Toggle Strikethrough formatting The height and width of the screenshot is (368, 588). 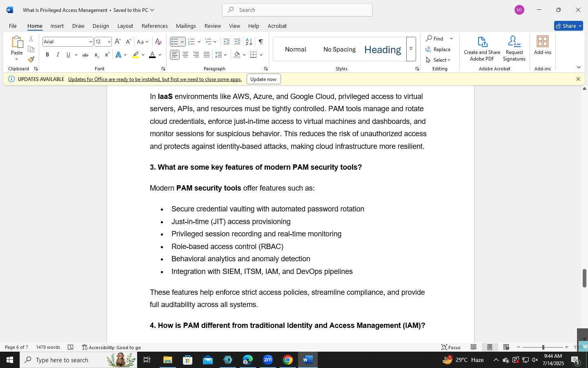coord(85,55)
